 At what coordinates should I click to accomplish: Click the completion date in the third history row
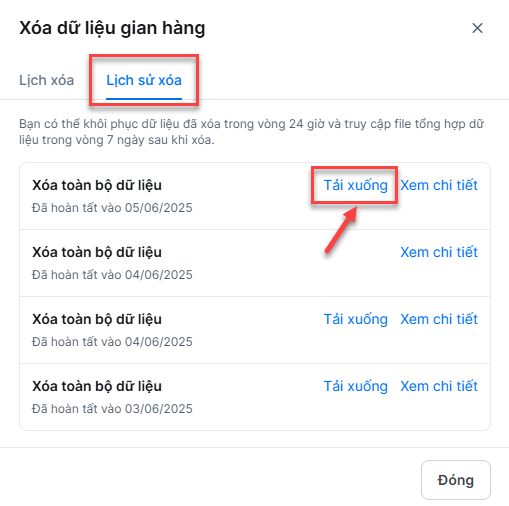112,342
